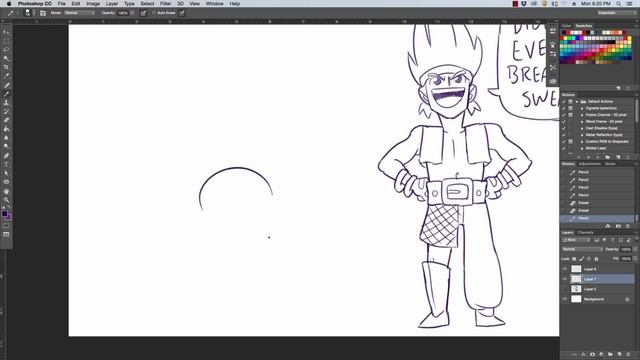Select the Pen tool
640x360 pixels.
(6, 156)
